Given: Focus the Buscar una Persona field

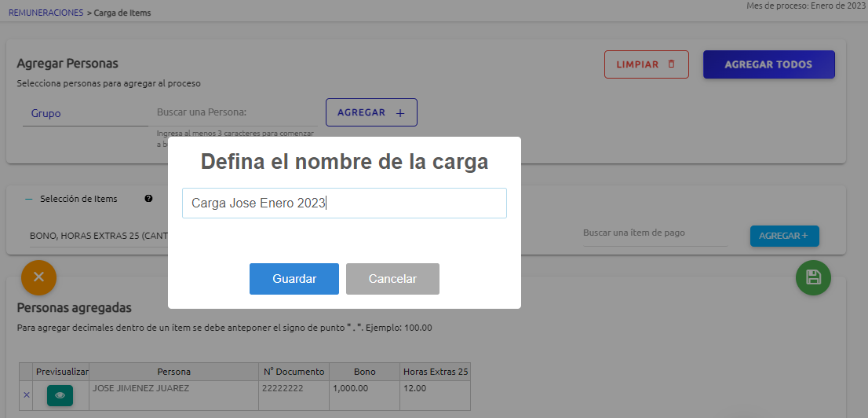Looking at the screenshot, I should coord(235,113).
